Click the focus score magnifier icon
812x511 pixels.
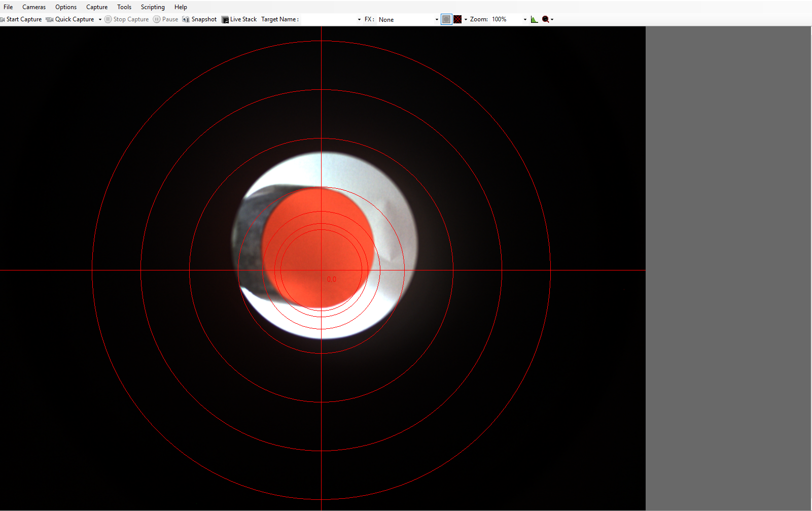545,19
